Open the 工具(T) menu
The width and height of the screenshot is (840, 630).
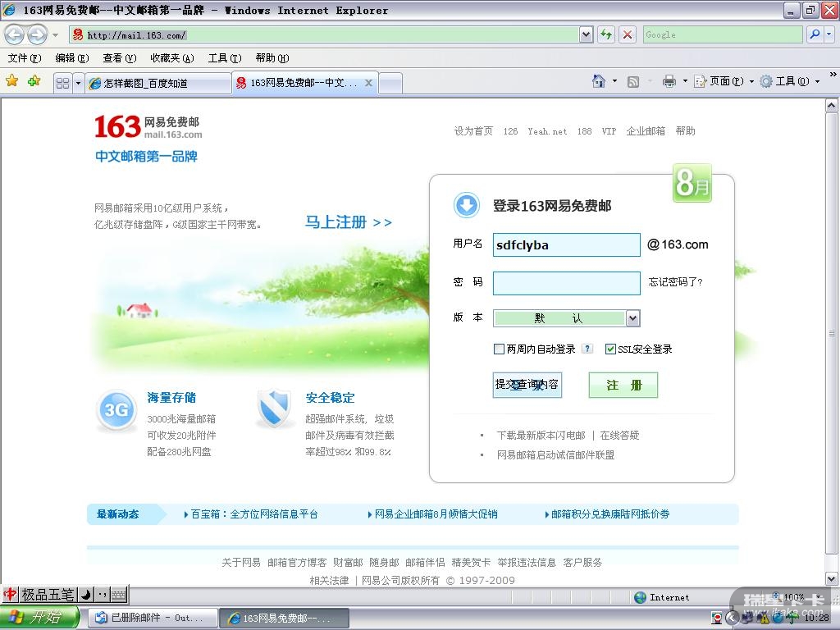[x=225, y=58]
